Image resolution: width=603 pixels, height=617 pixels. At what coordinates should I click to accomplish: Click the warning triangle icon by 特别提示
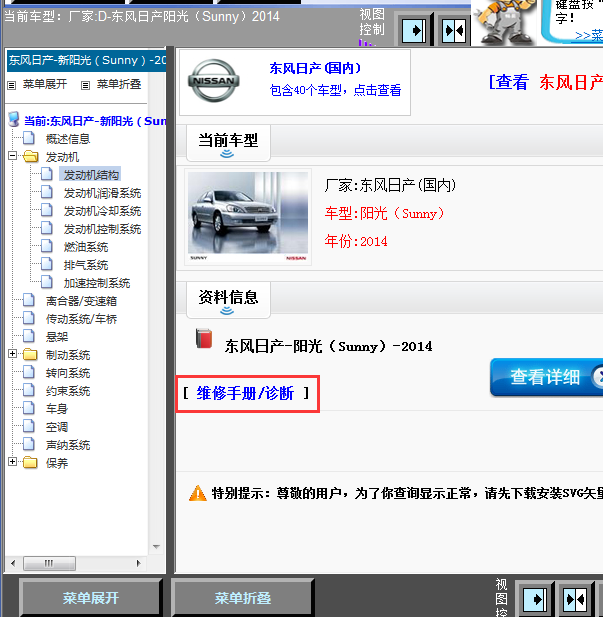click(198, 493)
